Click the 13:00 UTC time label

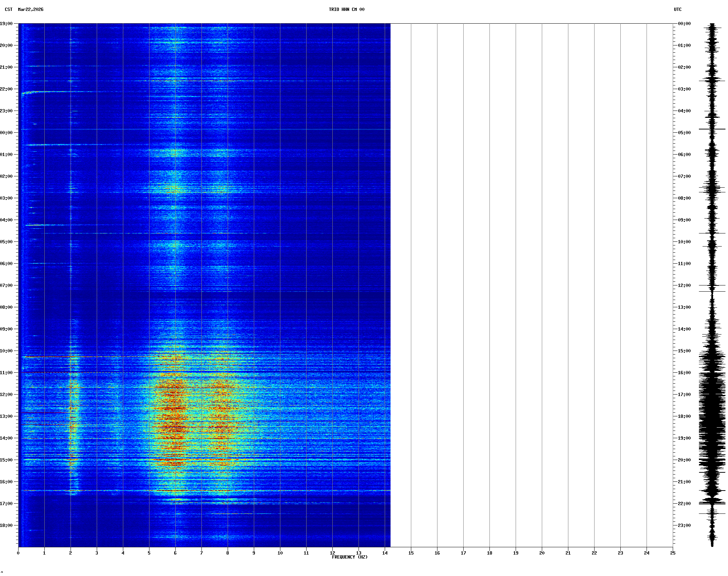point(684,307)
